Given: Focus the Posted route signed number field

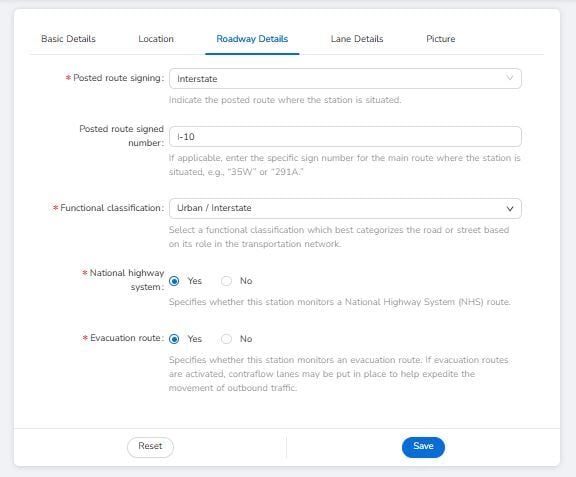Looking at the screenshot, I should [345, 137].
